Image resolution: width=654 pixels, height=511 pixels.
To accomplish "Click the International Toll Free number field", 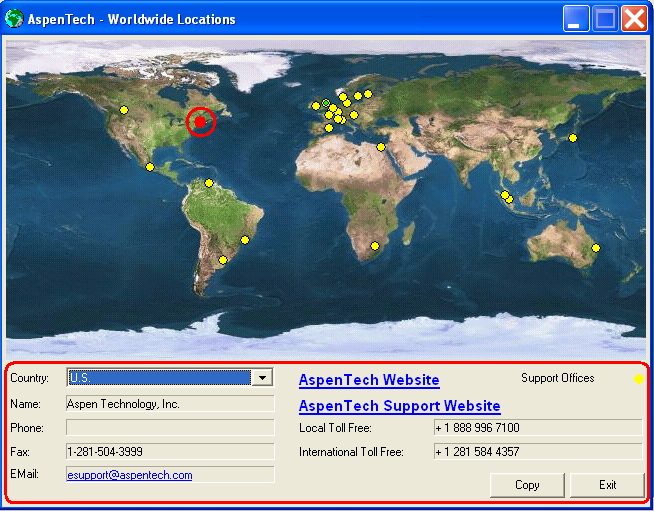I will (538, 451).
